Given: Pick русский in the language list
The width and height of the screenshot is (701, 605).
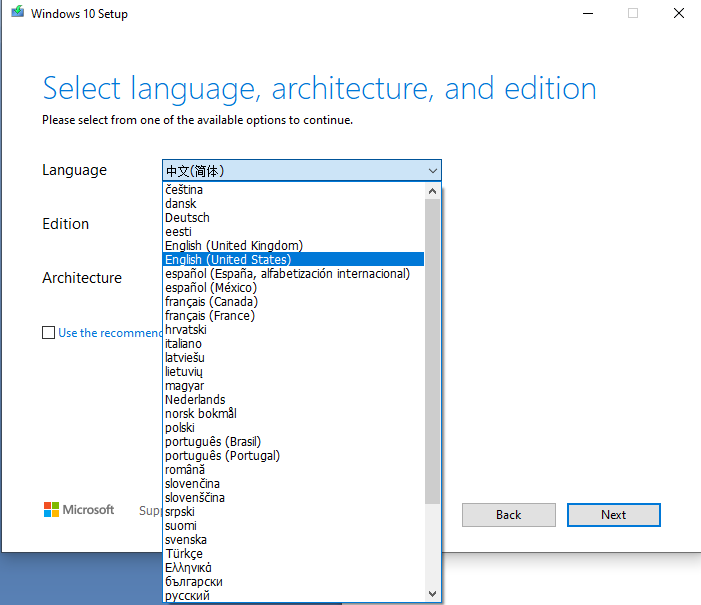Looking at the screenshot, I should (x=293, y=596).
